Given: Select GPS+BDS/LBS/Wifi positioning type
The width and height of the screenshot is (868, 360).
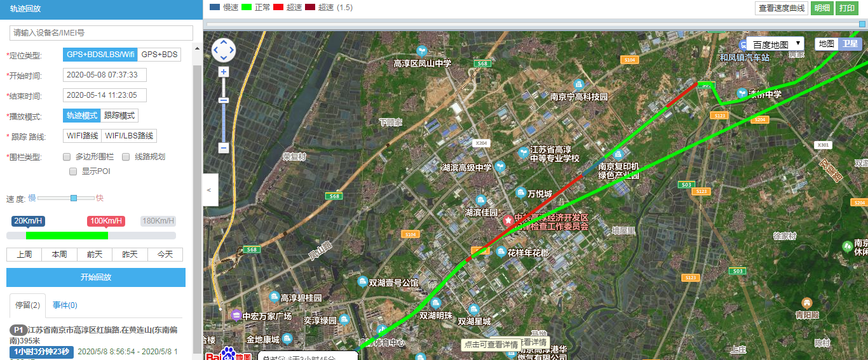Looking at the screenshot, I should coord(100,55).
